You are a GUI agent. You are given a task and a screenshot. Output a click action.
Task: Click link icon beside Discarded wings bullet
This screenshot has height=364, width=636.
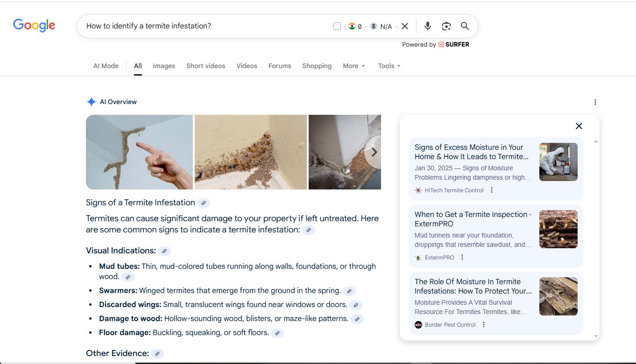(355, 305)
